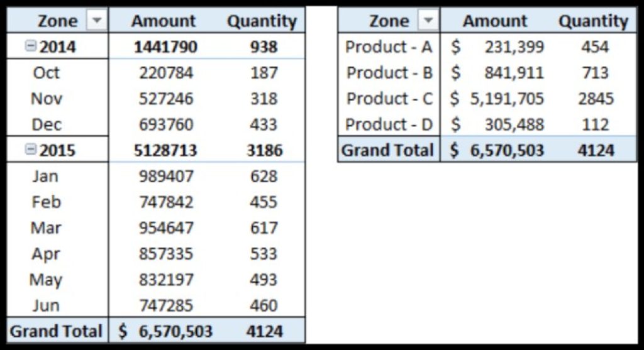Image resolution: width=644 pixels, height=350 pixels.
Task: Select the Oct row label
Action: point(46,73)
